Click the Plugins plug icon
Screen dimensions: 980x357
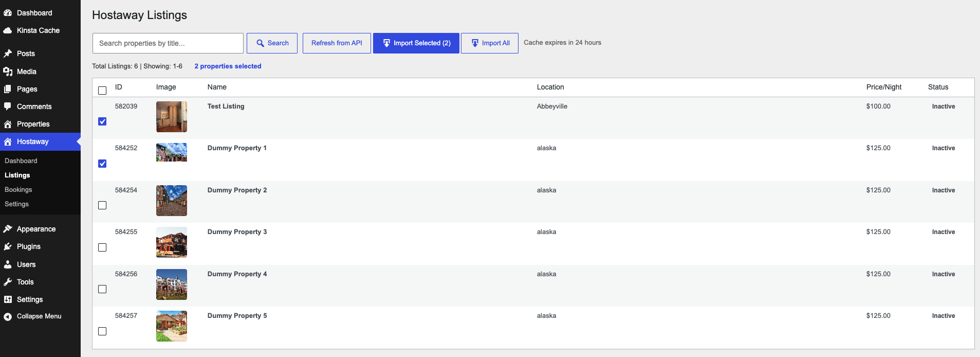8,246
